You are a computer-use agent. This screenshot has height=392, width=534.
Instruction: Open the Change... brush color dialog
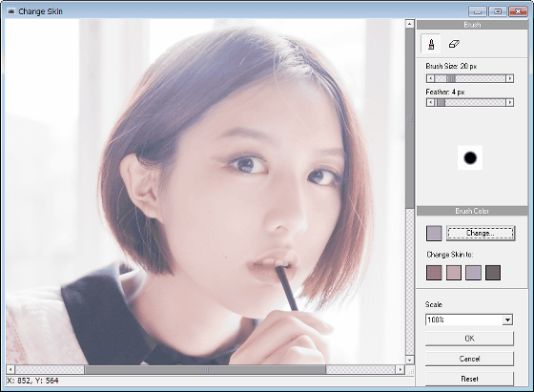(481, 234)
